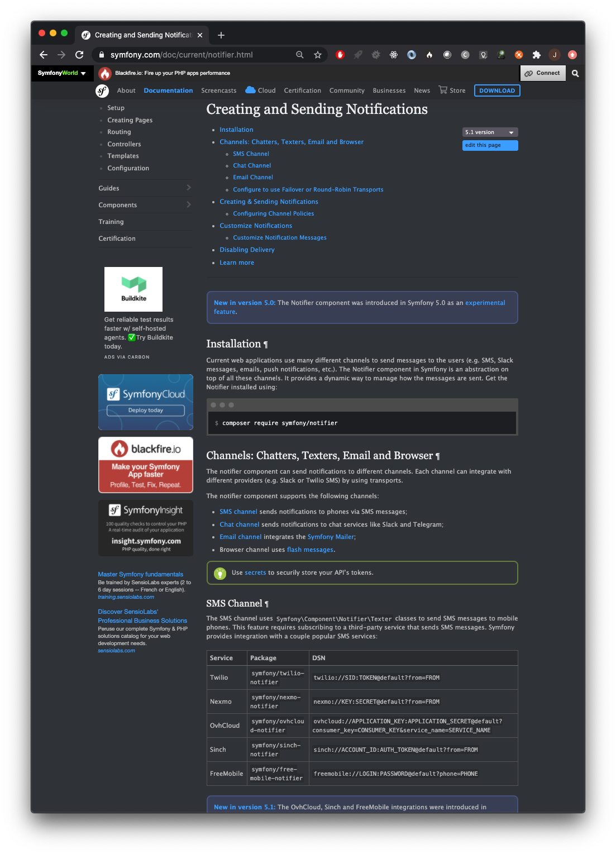Open the Businesses menu item
Viewport: 616px width, 854px height.
point(389,90)
